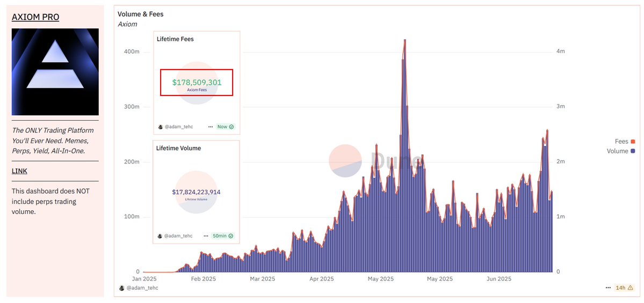Image resolution: width=644 pixels, height=303 pixels.
Task: Click the avatar icon beside bottom @adam_tehc
Action: coord(121,288)
